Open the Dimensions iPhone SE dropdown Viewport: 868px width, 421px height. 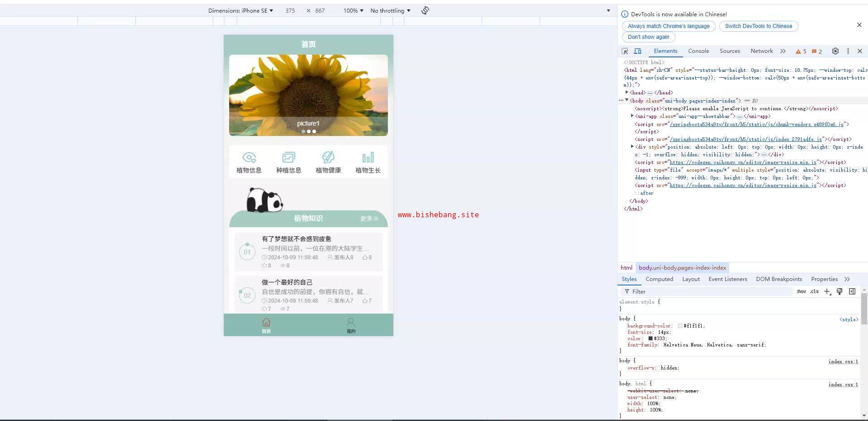pos(241,10)
